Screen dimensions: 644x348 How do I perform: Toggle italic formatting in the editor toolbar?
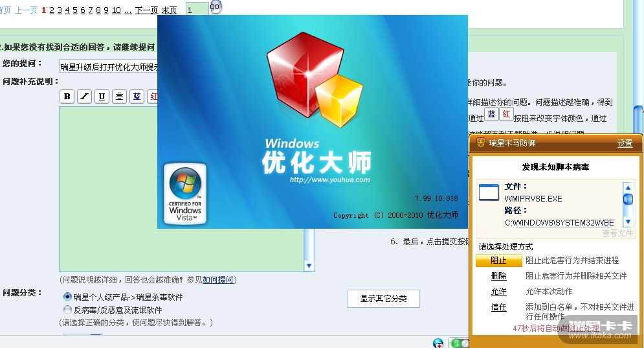tap(85, 97)
